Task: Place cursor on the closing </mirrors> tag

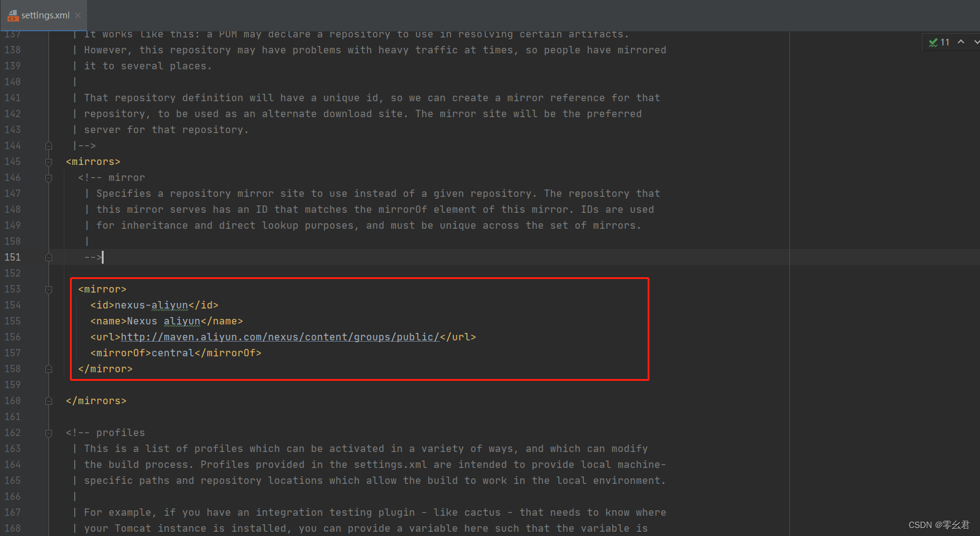Action: coord(96,401)
